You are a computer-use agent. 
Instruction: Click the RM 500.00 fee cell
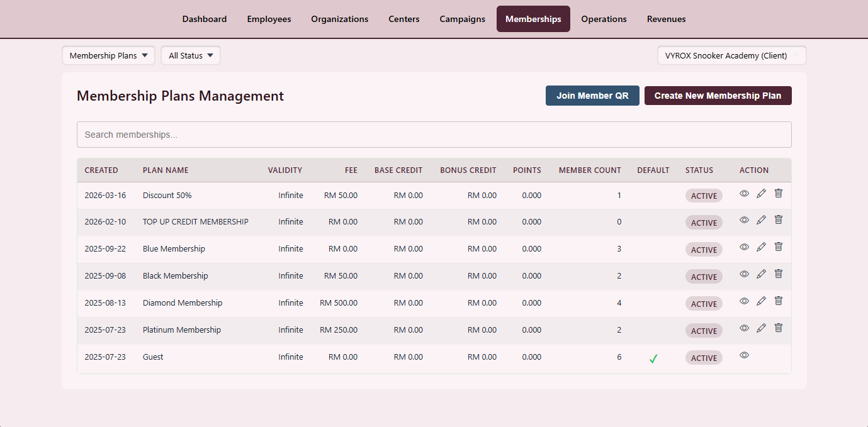[339, 303]
